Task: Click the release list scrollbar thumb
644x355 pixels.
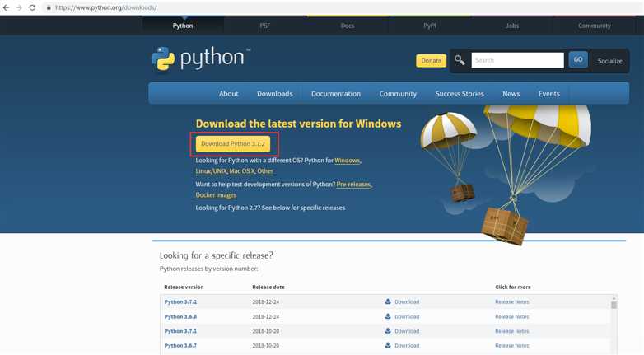Action: pyautogui.click(x=614, y=305)
